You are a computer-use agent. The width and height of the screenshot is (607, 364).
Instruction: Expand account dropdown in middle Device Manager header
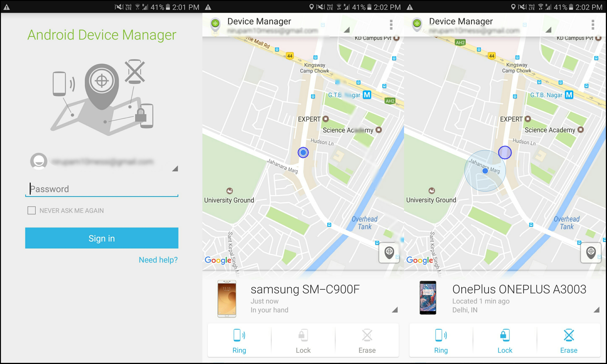click(347, 30)
